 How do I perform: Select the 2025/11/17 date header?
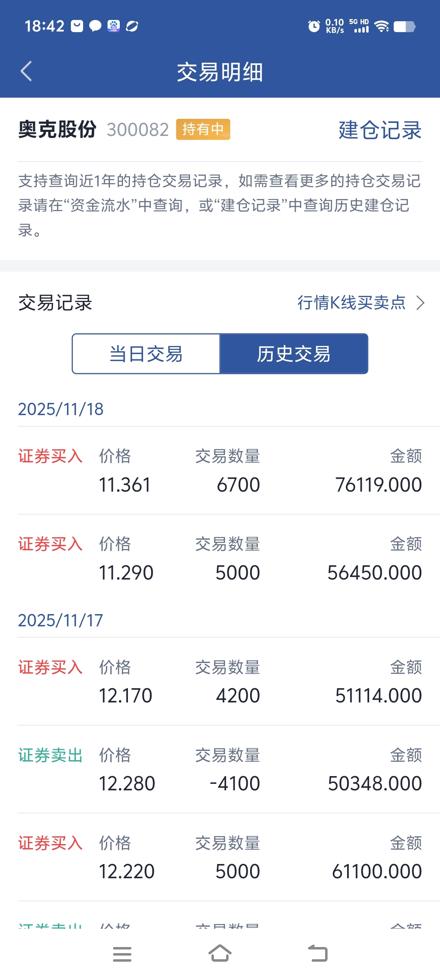[x=60, y=620]
